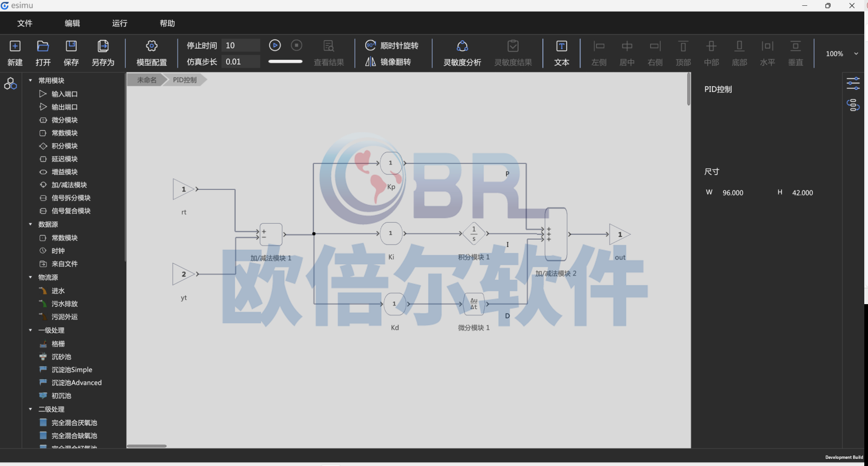Select 来自文件 under 数据源
This screenshot has width=868, height=466.
coord(64,264)
